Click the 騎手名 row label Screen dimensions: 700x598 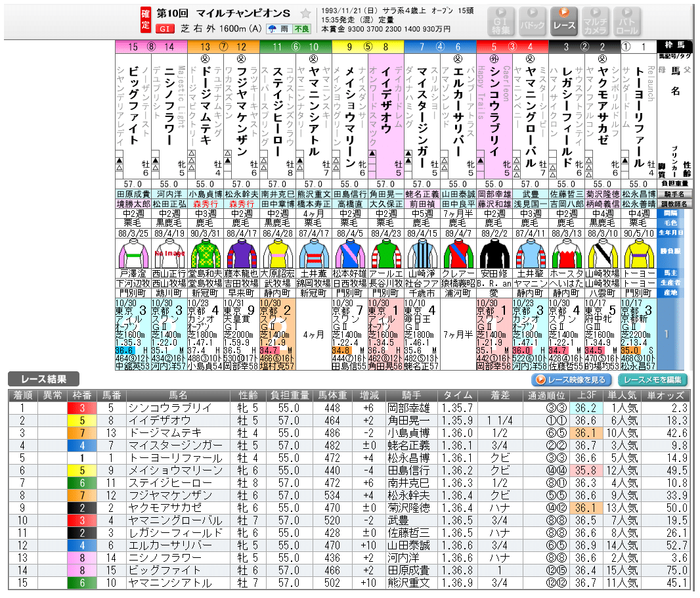point(675,195)
